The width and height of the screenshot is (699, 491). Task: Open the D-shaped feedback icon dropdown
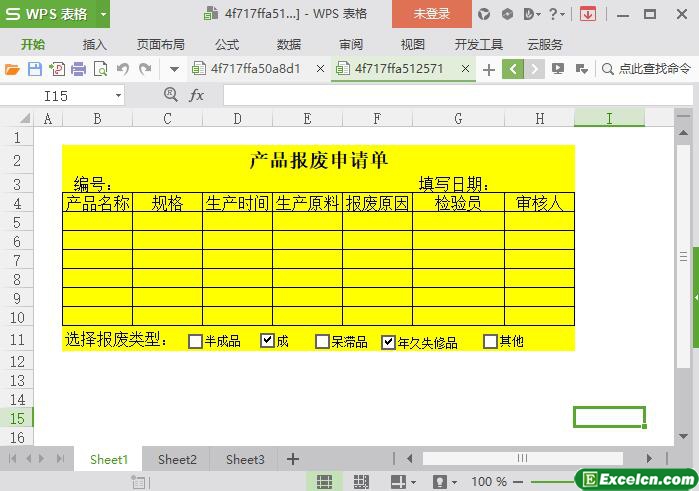(531, 14)
